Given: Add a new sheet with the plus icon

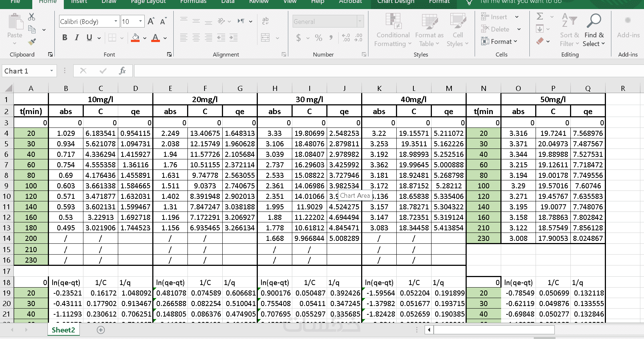Looking at the screenshot, I should pos(101,330).
